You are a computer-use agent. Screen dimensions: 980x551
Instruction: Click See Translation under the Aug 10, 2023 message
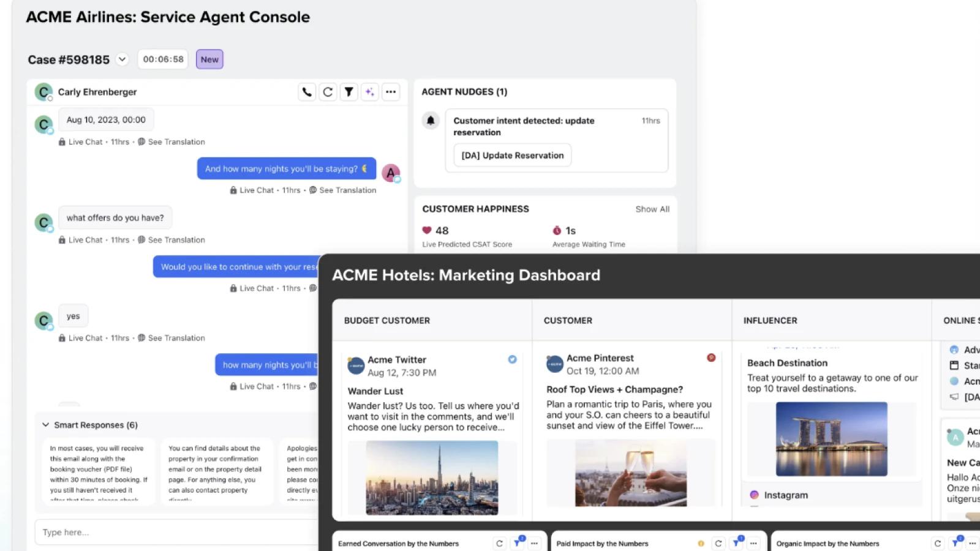pyautogui.click(x=176, y=141)
